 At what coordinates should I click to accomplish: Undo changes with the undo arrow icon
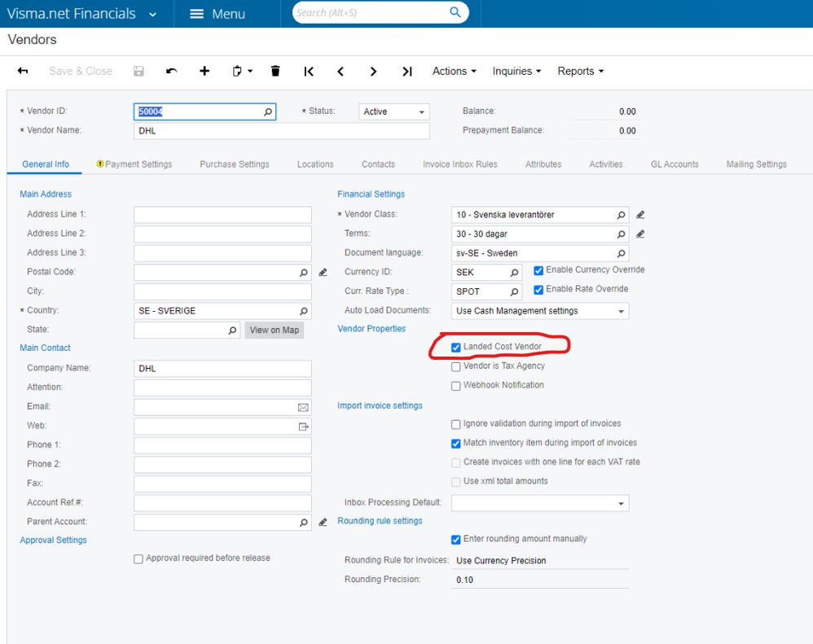(172, 71)
